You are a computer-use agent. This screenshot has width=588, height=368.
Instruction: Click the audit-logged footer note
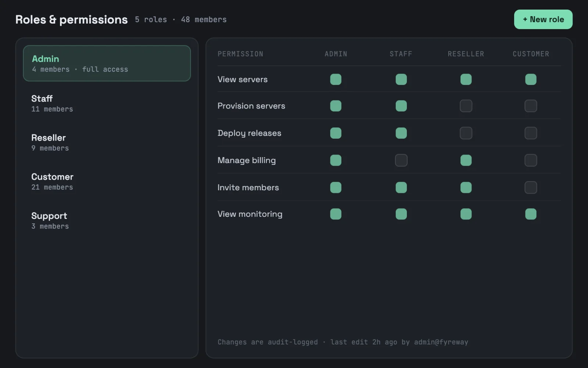343,342
